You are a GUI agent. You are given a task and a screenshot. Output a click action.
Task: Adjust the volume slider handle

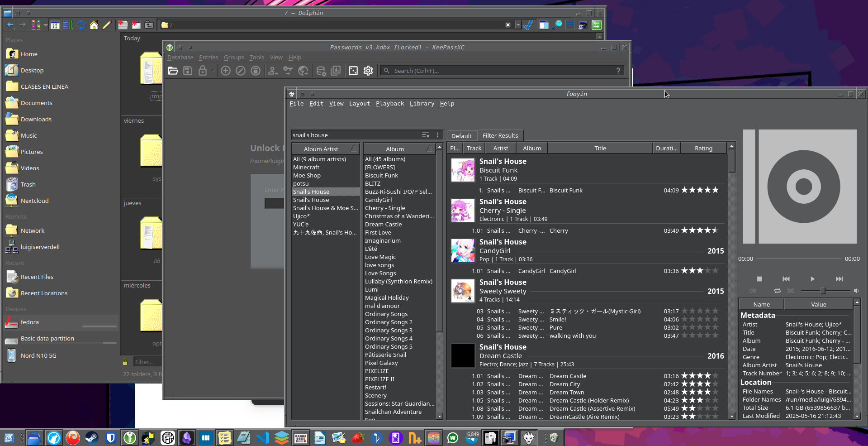[x=823, y=291]
